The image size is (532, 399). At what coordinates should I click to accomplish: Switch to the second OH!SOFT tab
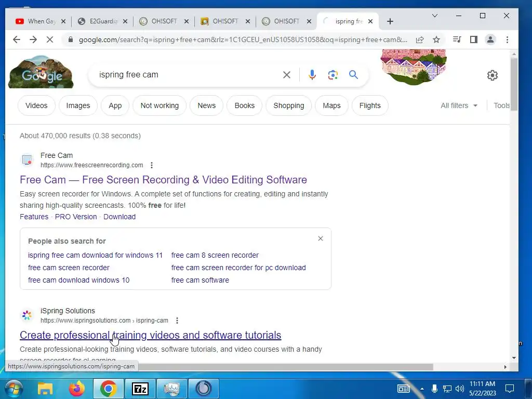(x=222, y=21)
